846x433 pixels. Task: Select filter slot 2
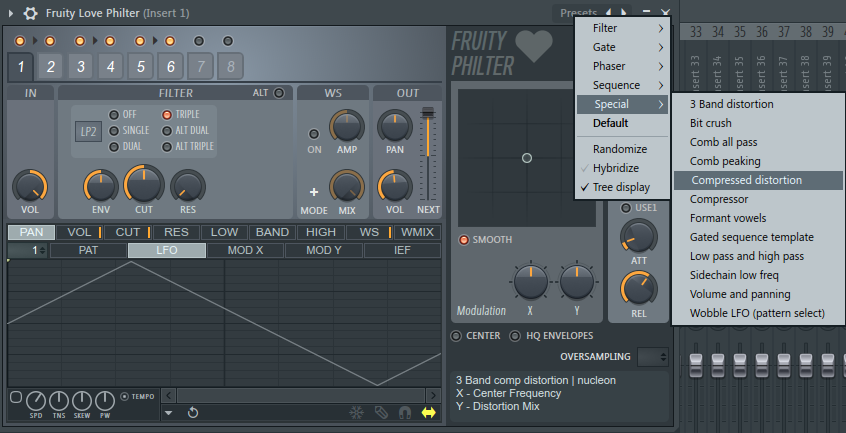(x=51, y=66)
